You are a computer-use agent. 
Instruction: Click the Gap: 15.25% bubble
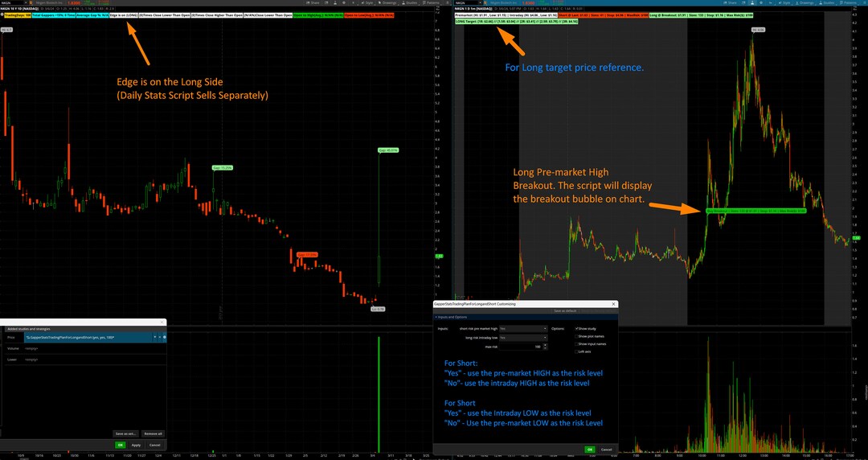coord(222,167)
